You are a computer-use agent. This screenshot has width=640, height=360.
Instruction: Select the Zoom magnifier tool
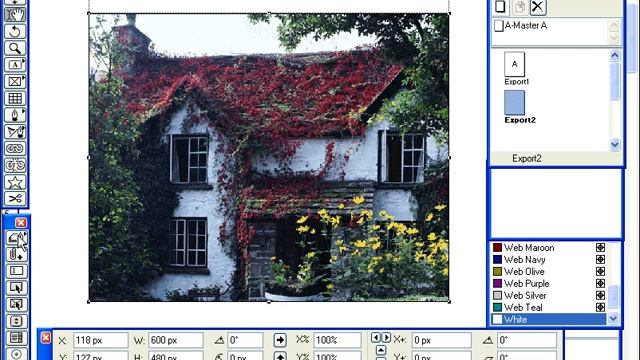click(15, 48)
